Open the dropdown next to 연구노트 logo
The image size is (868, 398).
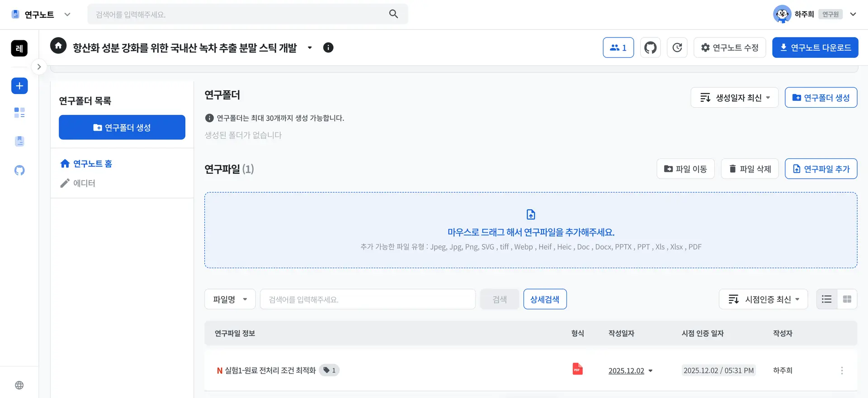[67, 14]
